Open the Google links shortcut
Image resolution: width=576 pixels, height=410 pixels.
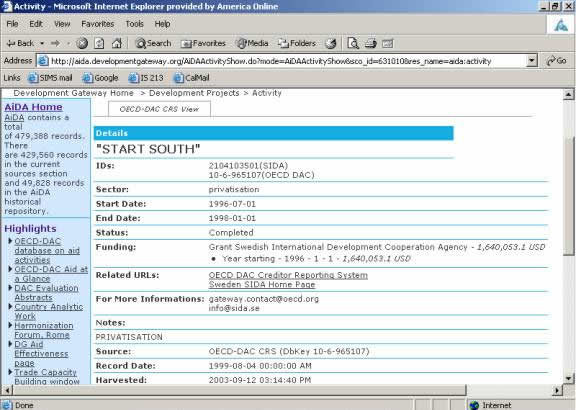pyautogui.click(x=100, y=78)
